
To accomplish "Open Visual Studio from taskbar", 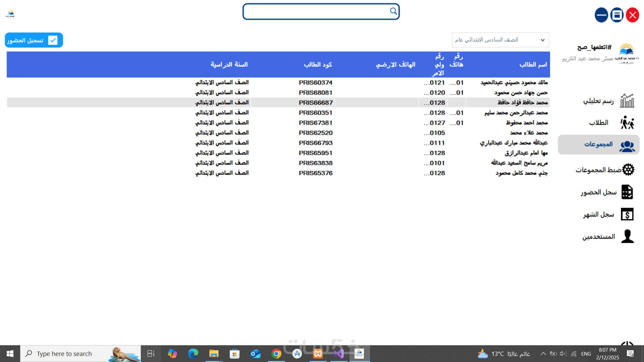I will [x=338, y=354].
